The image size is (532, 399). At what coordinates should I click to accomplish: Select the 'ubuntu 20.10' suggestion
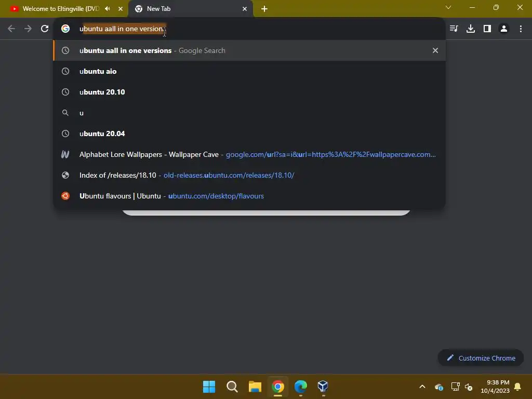pyautogui.click(x=249, y=92)
